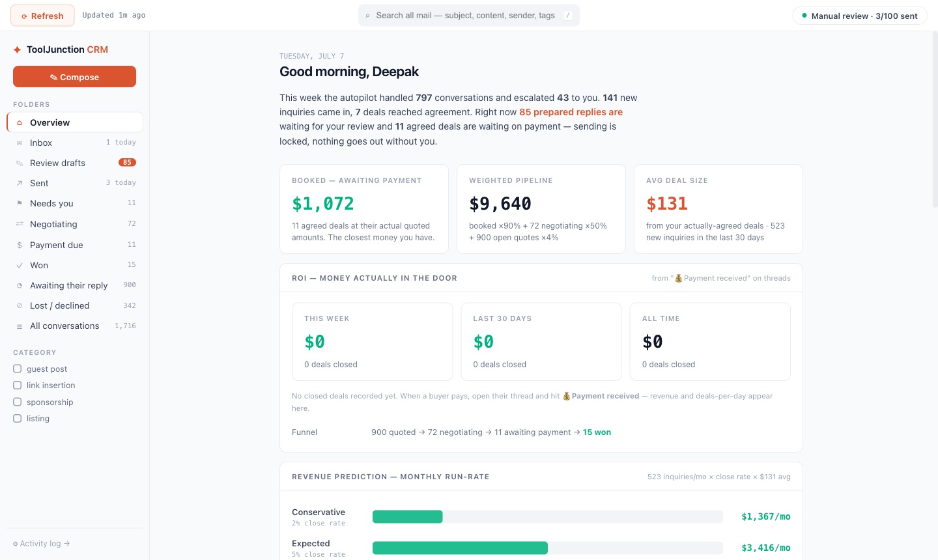The height and width of the screenshot is (560, 938).
Task: Click the Needs you flag icon
Action: click(x=20, y=203)
